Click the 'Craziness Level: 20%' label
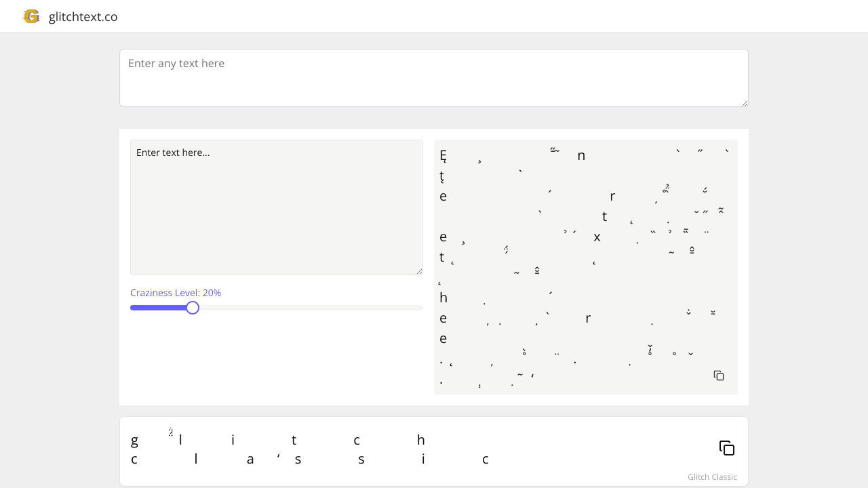Viewport: 868px width, 488px height. [x=175, y=292]
